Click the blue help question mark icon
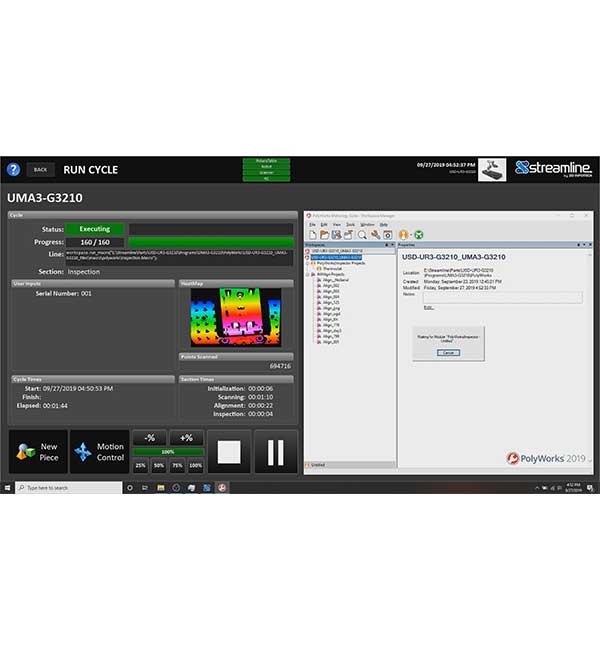 point(13,169)
